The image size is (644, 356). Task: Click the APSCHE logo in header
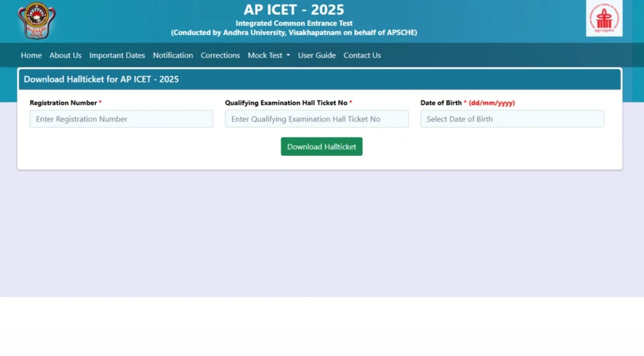(x=604, y=18)
